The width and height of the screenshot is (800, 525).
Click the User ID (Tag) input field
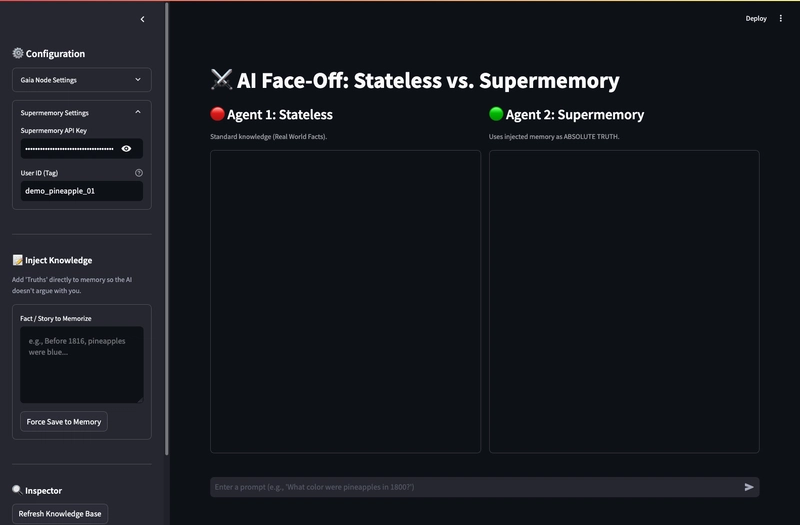(80, 190)
